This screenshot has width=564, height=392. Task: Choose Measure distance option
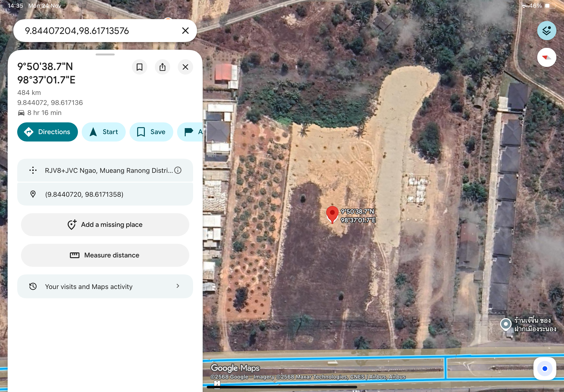tap(105, 255)
